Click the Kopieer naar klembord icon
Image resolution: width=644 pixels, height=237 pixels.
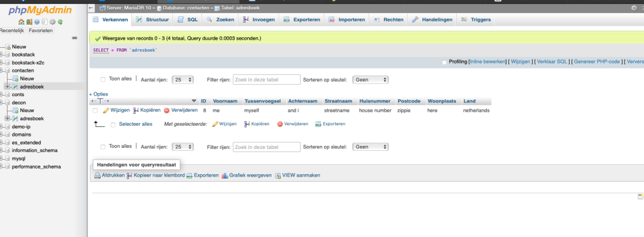(130, 175)
